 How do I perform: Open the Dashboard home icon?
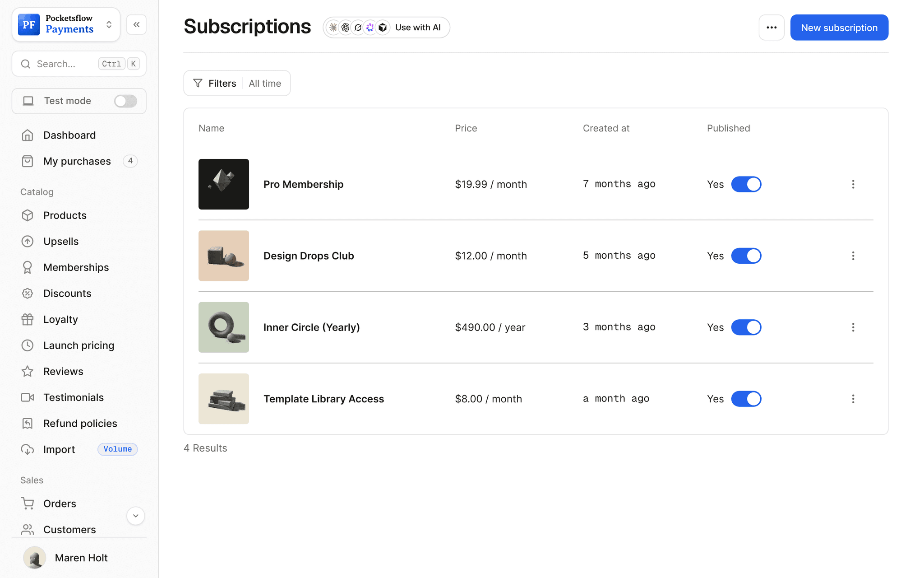[28, 135]
